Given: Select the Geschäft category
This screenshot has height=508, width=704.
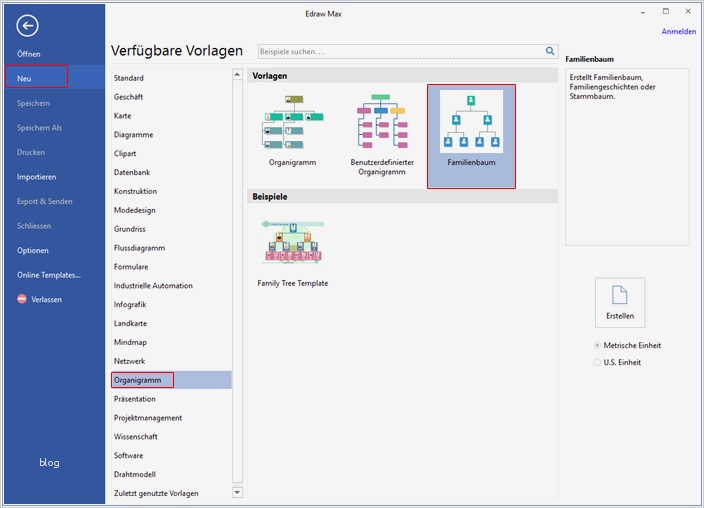Looking at the screenshot, I should coord(128,97).
